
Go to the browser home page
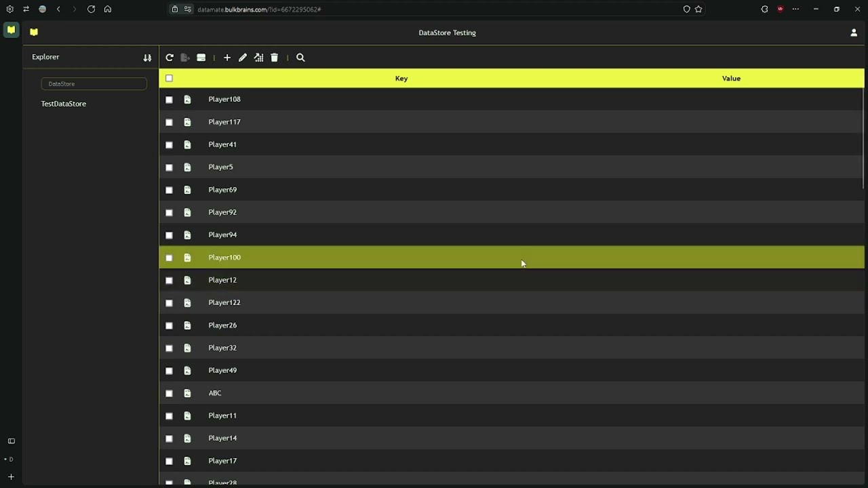pyautogui.click(x=107, y=9)
